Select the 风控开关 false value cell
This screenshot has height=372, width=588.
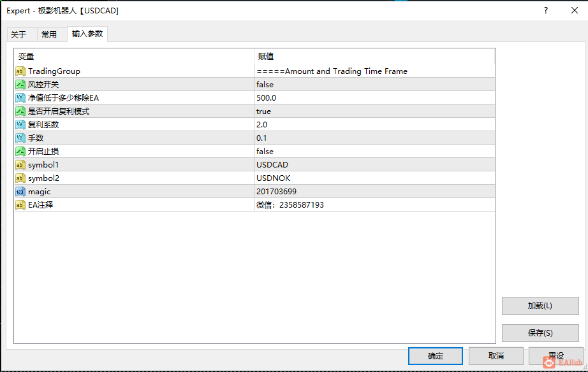click(x=374, y=85)
